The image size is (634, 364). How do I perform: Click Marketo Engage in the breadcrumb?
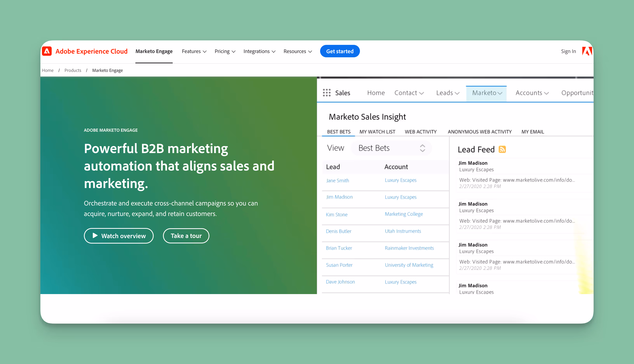coord(107,70)
